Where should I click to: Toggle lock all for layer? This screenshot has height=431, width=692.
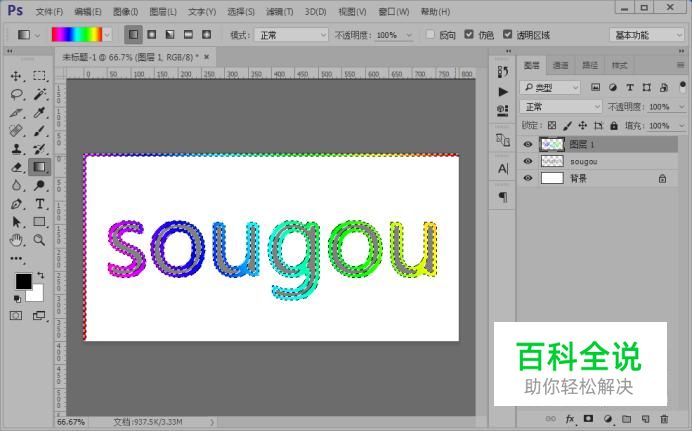(614, 126)
